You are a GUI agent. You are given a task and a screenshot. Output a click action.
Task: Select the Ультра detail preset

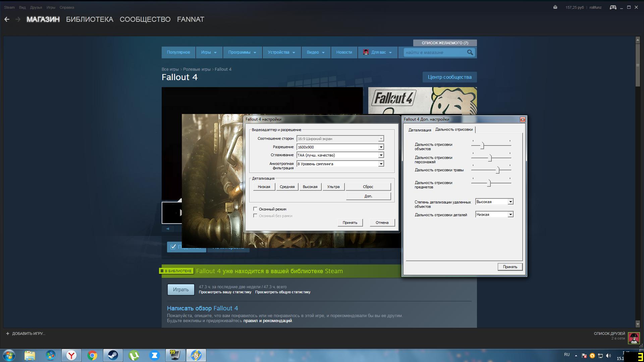(x=333, y=187)
